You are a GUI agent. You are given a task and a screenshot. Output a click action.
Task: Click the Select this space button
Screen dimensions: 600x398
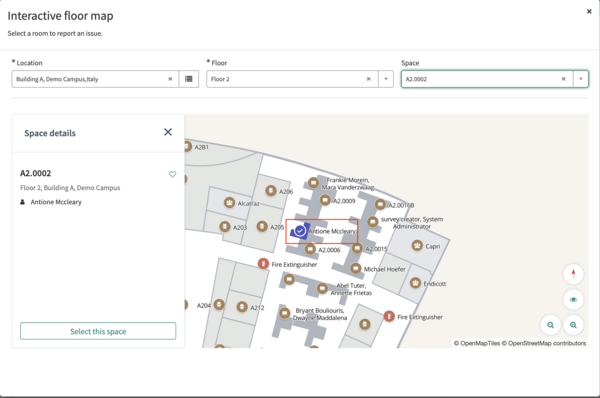click(x=98, y=331)
